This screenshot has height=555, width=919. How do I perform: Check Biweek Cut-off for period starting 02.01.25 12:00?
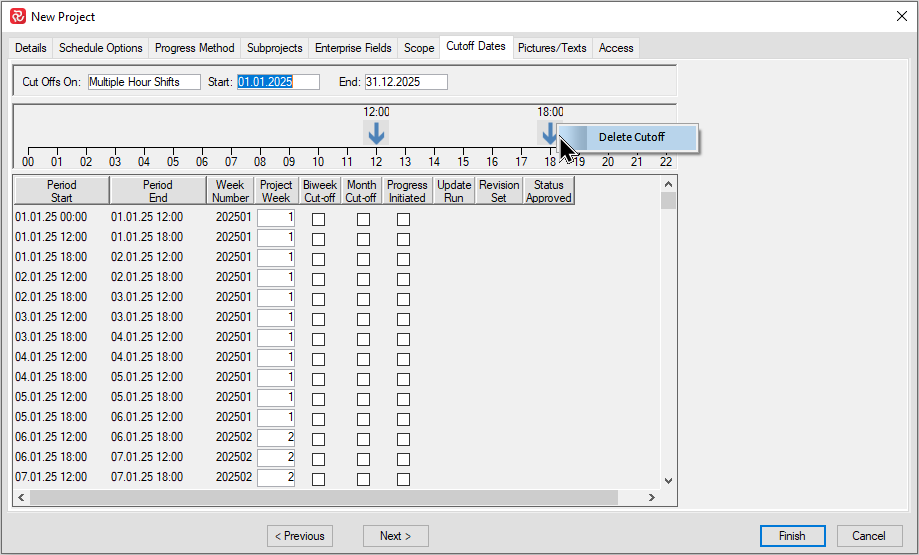click(318, 279)
